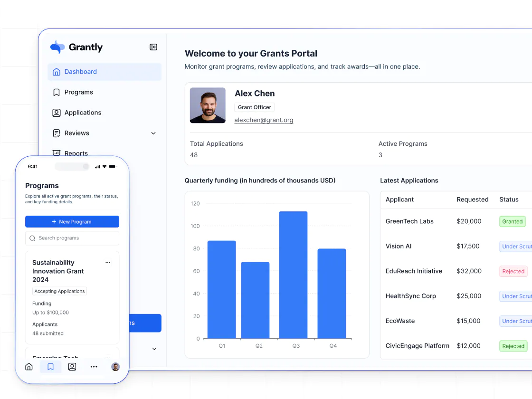
Task: Click the Grantly logo icon
Action: click(57, 47)
